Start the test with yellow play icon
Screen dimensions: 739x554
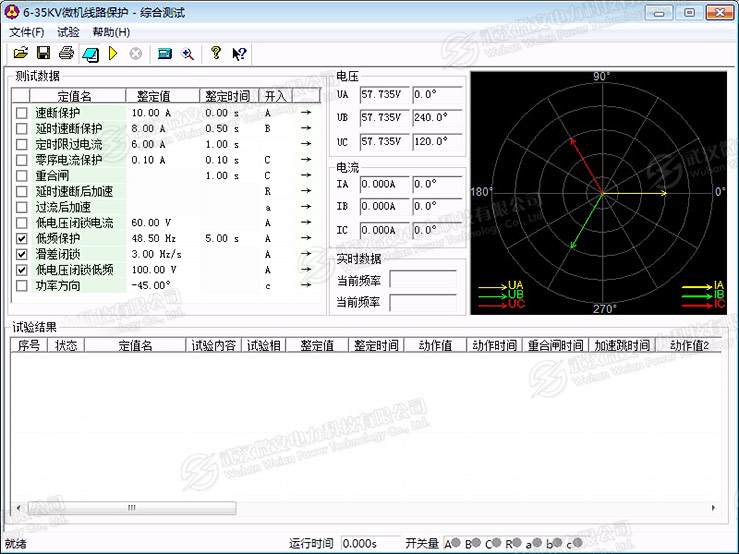click(113, 53)
